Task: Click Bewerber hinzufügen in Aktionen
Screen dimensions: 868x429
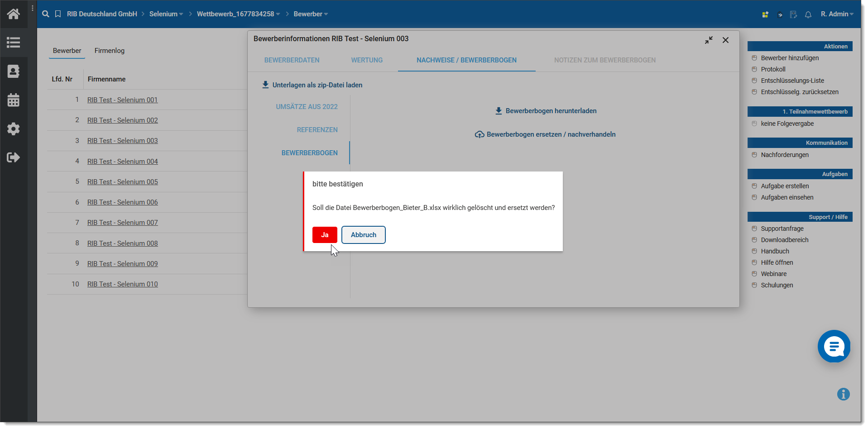Action: tap(790, 58)
